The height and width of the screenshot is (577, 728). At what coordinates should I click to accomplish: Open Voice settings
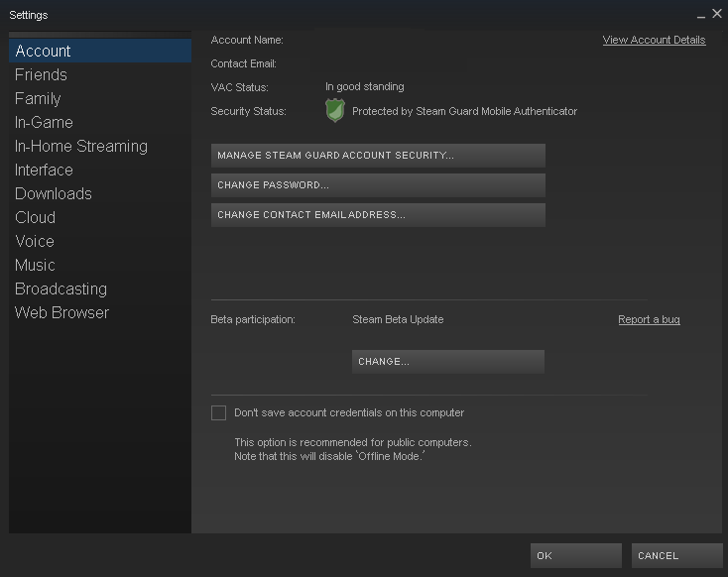(100, 241)
